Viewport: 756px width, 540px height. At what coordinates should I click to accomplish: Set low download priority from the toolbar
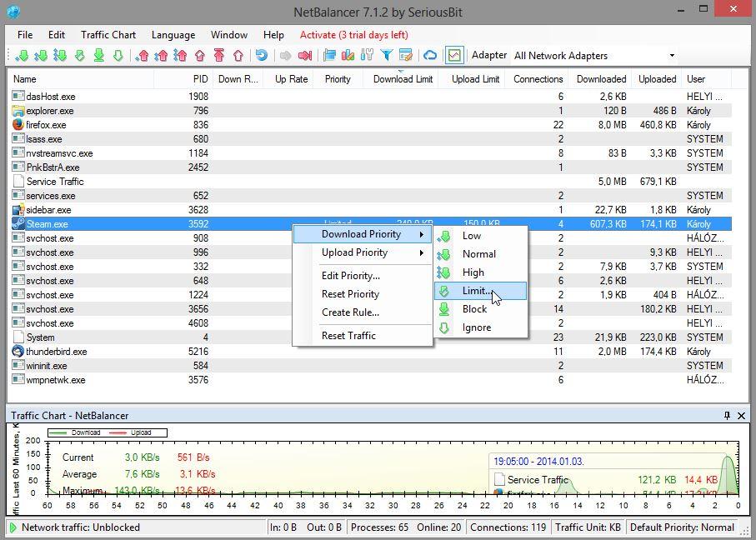pos(22,56)
